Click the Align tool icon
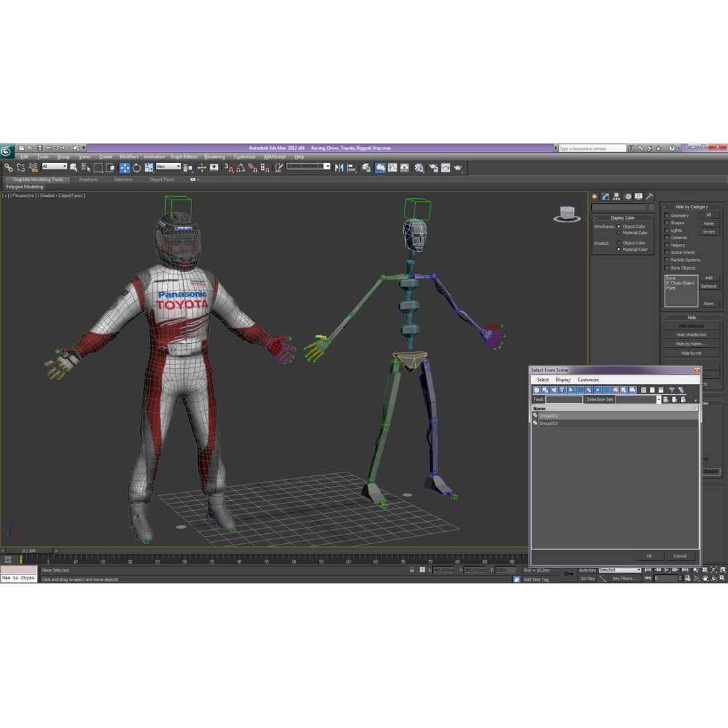Viewport: 728px width, 728px height. (x=352, y=168)
